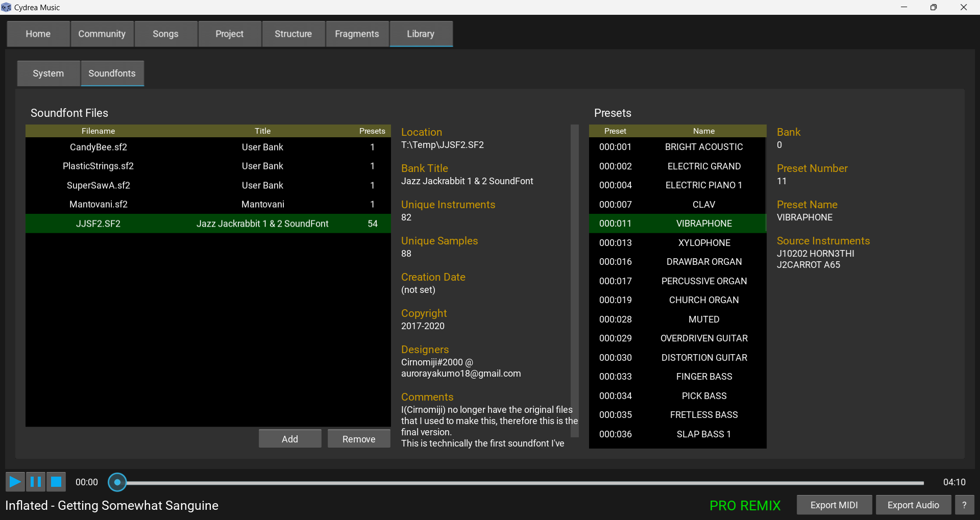Click the J2CARROT A65 source instrument
This screenshot has height=520, width=980.
point(808,265)
